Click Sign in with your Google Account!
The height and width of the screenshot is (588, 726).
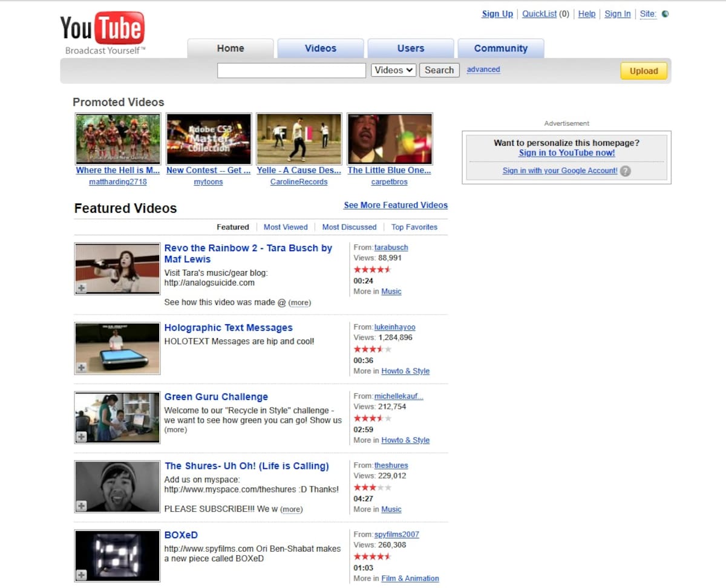pos(560,171)
